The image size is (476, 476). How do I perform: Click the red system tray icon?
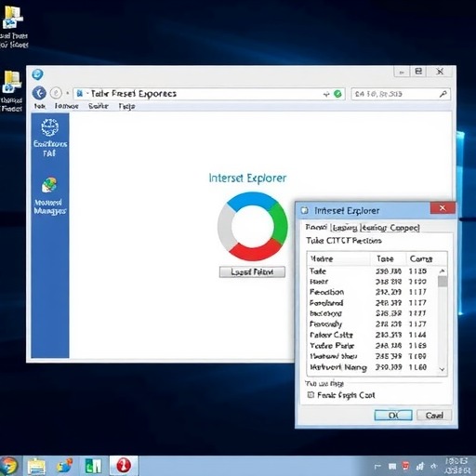click(x=405, y=466)
